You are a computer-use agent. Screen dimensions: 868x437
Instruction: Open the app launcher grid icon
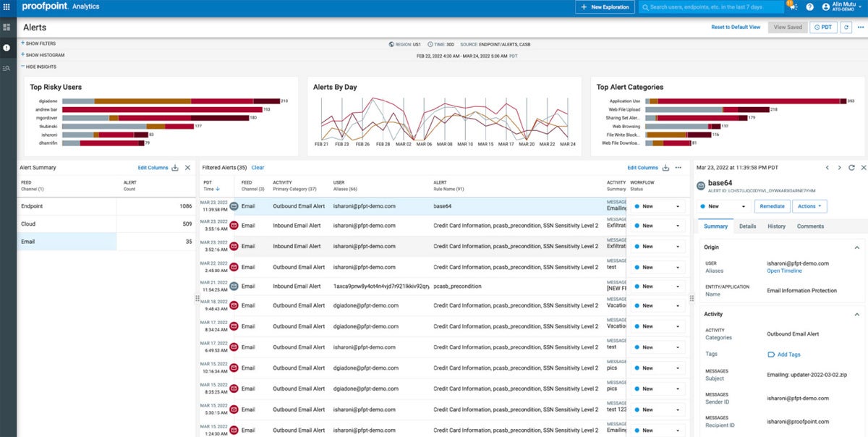(7, 7)
